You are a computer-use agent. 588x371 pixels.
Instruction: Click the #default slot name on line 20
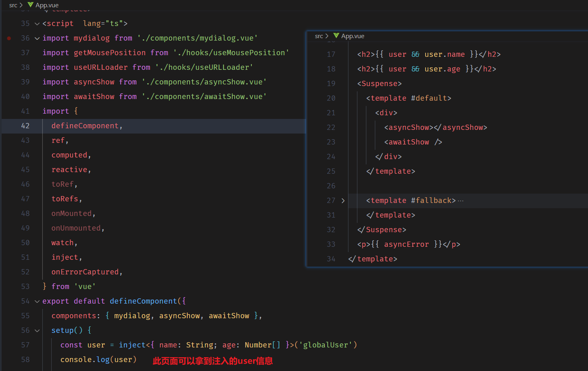(429, 98)
